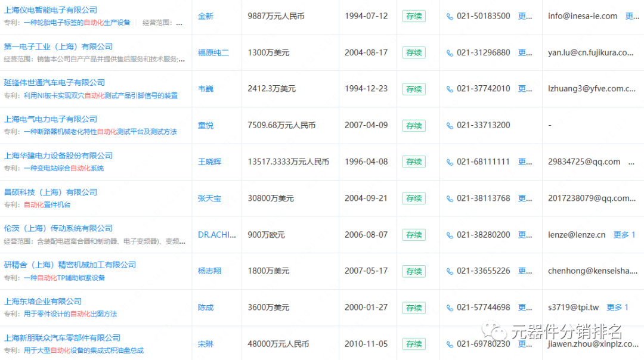This screenshot has width=644, height=360.
Task: View legal representative 杨志翔
Action: 209,271
